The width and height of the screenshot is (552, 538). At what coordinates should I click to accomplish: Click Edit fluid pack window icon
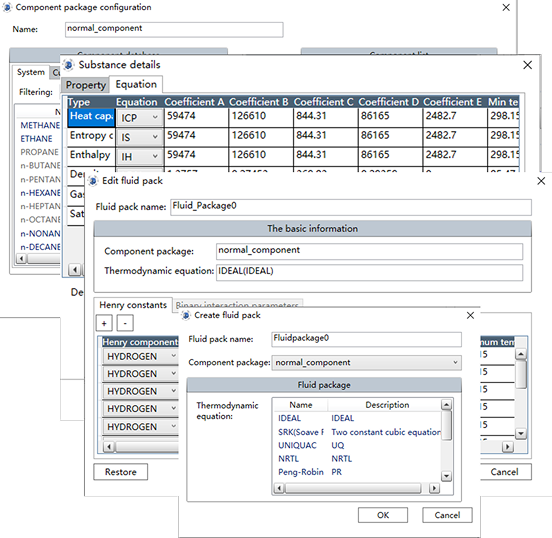pyautogui.click(x=93, y=181)
